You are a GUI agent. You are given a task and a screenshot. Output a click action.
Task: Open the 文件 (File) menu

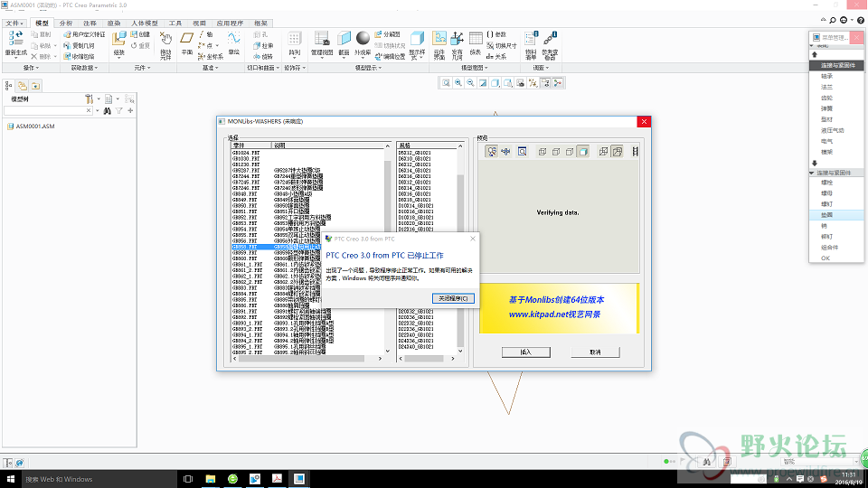(14, 23)
